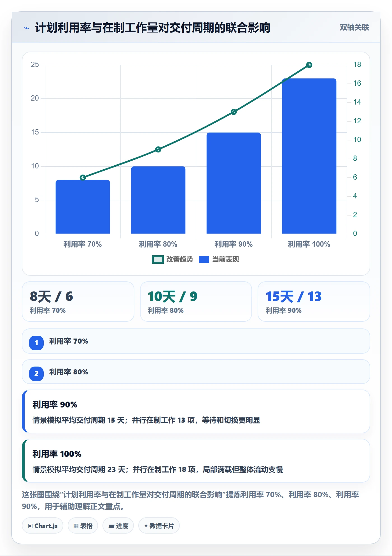Click the number 1 badge
The image size is (392, 556).
[36, 343]
